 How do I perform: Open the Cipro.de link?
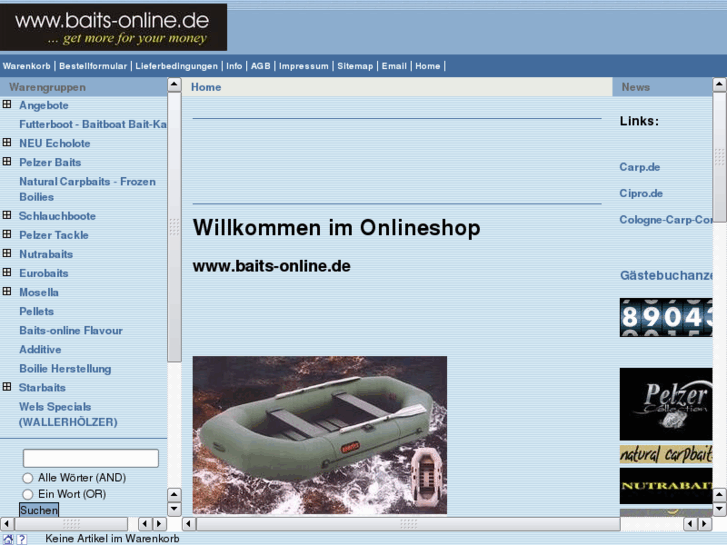[x=641, y=193]
